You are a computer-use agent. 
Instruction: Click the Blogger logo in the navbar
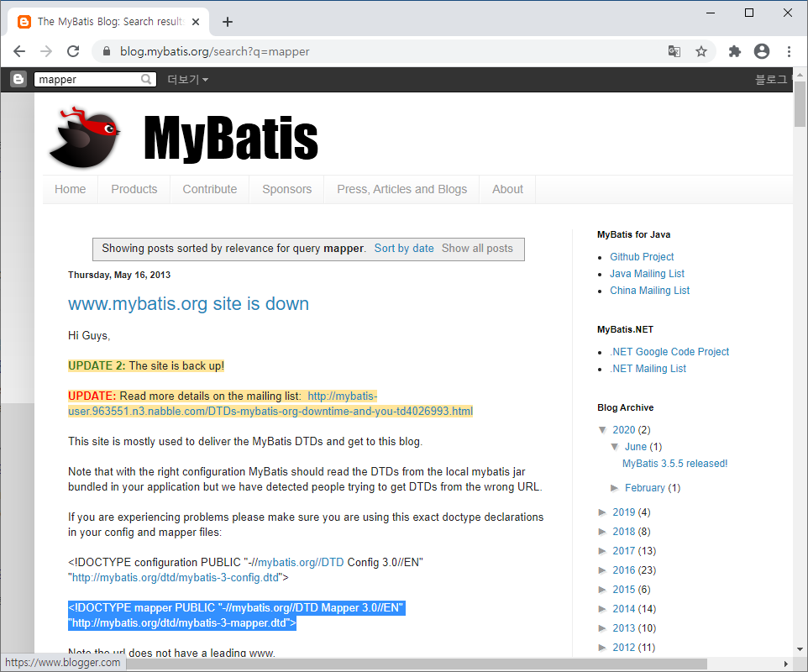(x=18, y=79)
